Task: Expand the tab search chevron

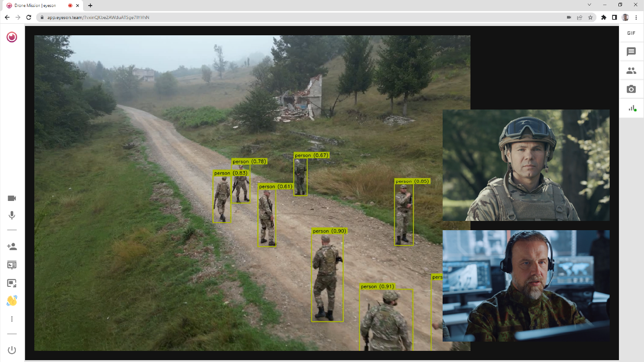Action: (589, 5)
